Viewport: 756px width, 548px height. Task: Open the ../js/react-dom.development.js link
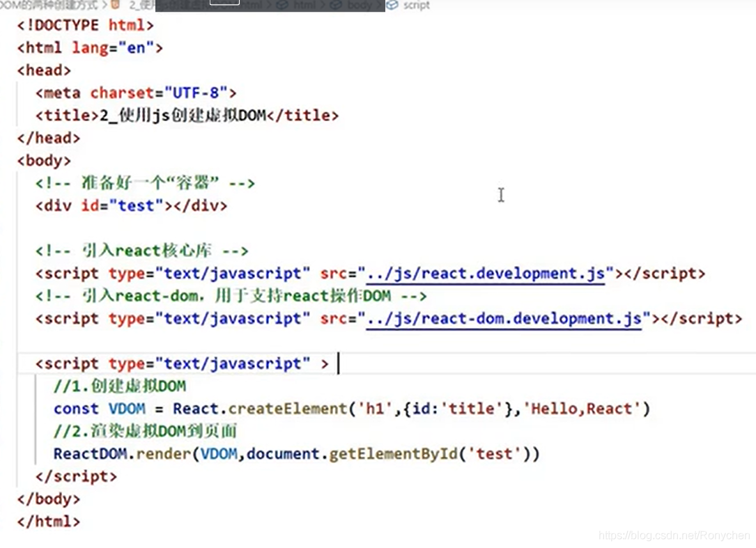pyautogui.click(x=504, y=319)
